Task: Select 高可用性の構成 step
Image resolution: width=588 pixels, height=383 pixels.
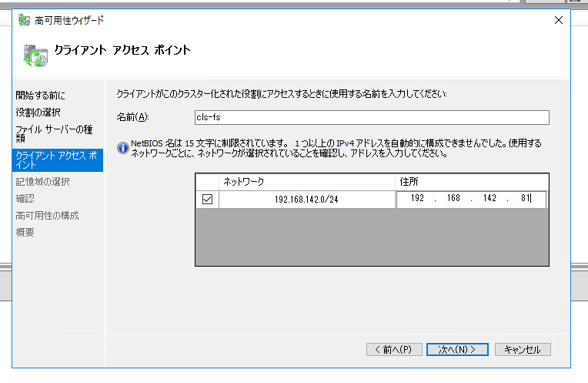Action: point(47,216)
